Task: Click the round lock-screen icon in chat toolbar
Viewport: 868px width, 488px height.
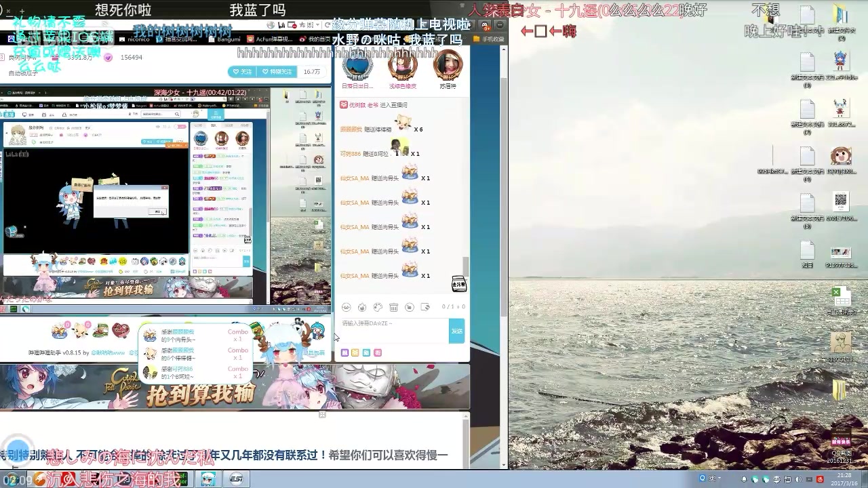Action: coord(409,308)
